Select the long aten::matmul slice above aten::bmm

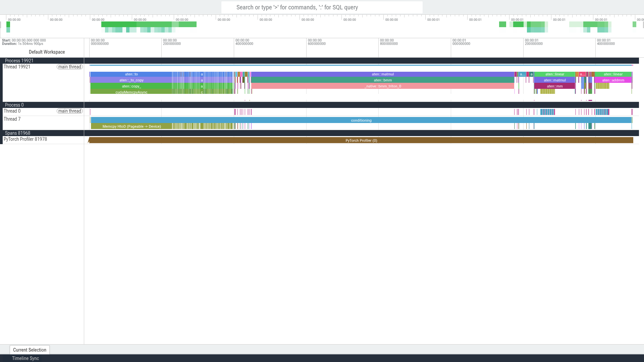point(383,74)
